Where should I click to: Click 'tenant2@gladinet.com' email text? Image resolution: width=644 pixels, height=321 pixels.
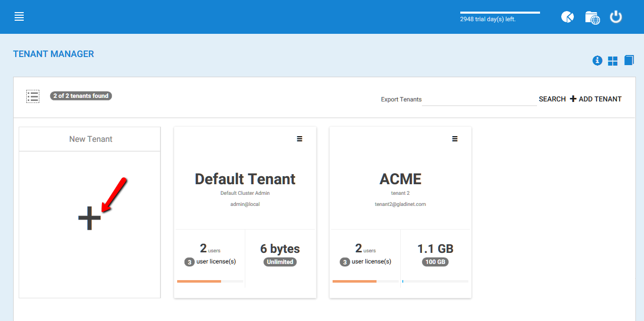400,204
